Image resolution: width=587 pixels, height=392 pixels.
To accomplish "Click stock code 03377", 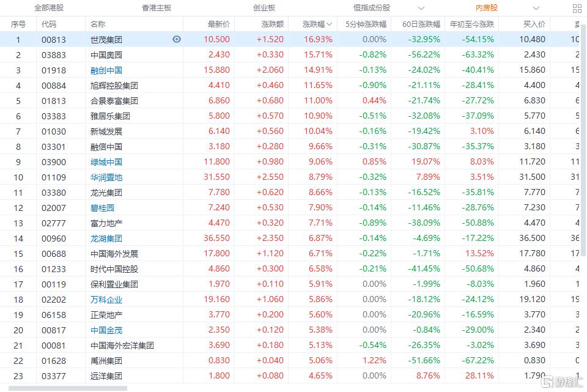I will pyautogui.click(x=54, y=376).
